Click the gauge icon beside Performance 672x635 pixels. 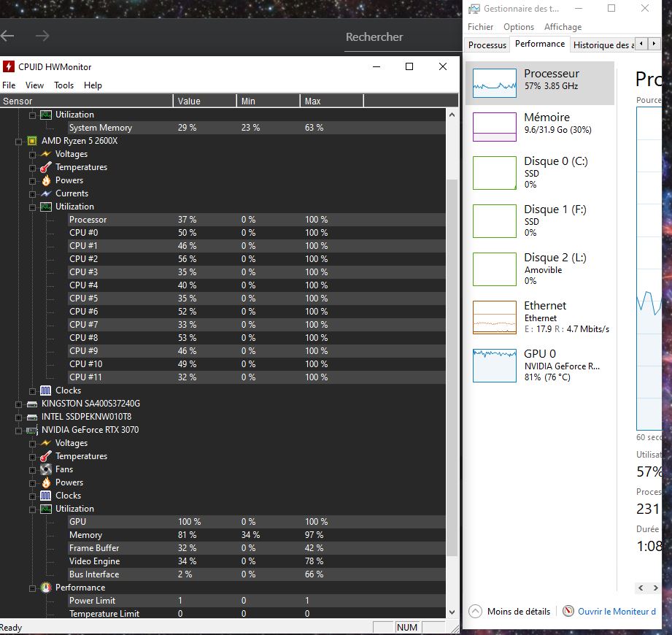tap(46, 588)
